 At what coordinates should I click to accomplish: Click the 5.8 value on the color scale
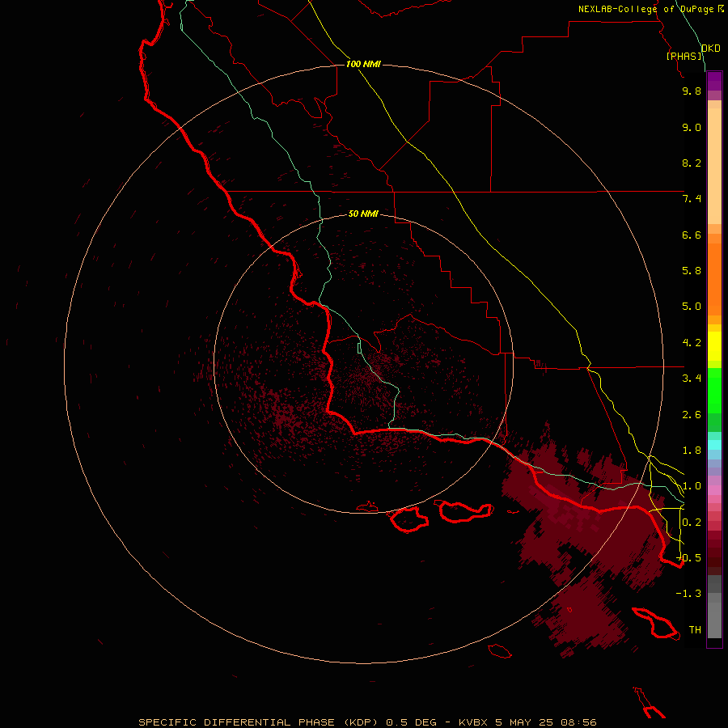point(692,271)
